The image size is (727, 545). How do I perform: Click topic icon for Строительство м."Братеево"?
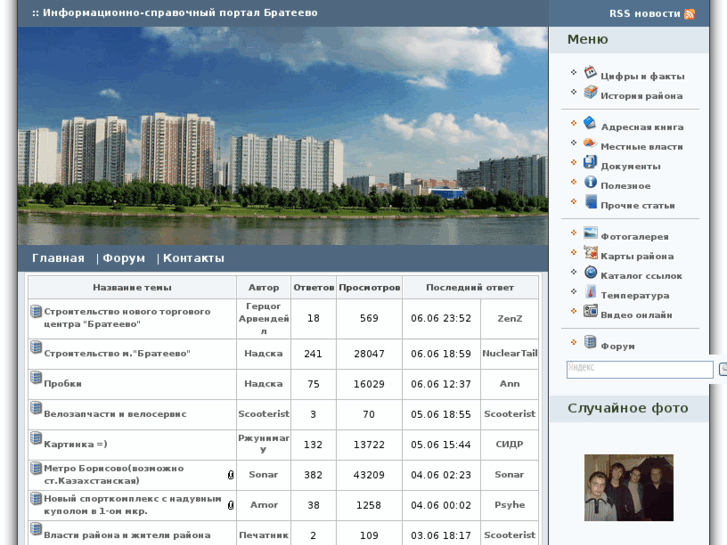(36, 347)
